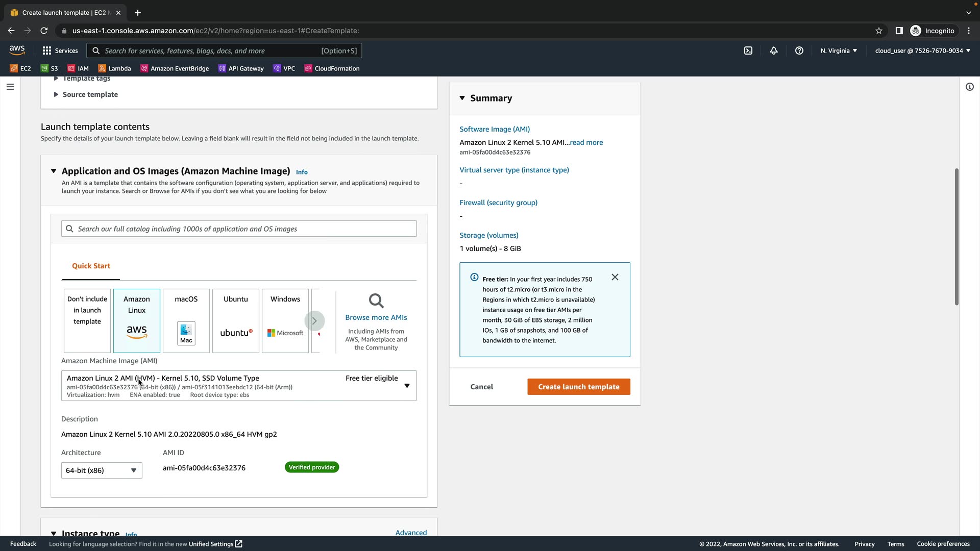Open the notifications bell icon
Screen dimensions: 980x551
774,51
